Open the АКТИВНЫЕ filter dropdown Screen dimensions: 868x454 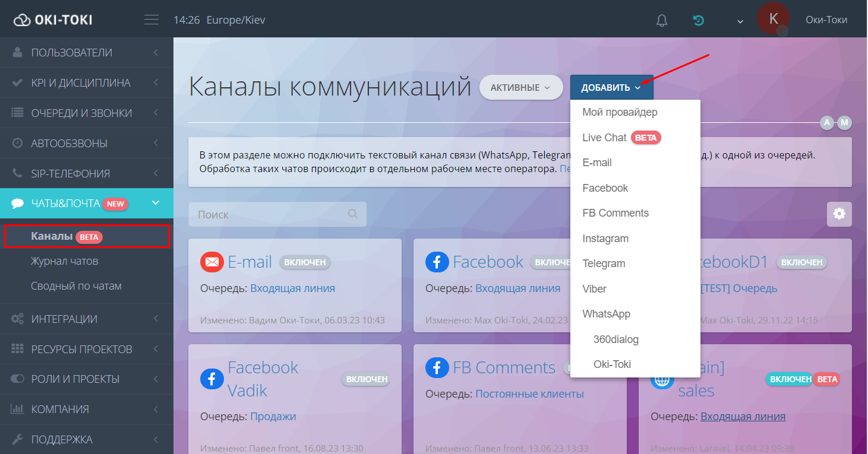pos(520,87)
